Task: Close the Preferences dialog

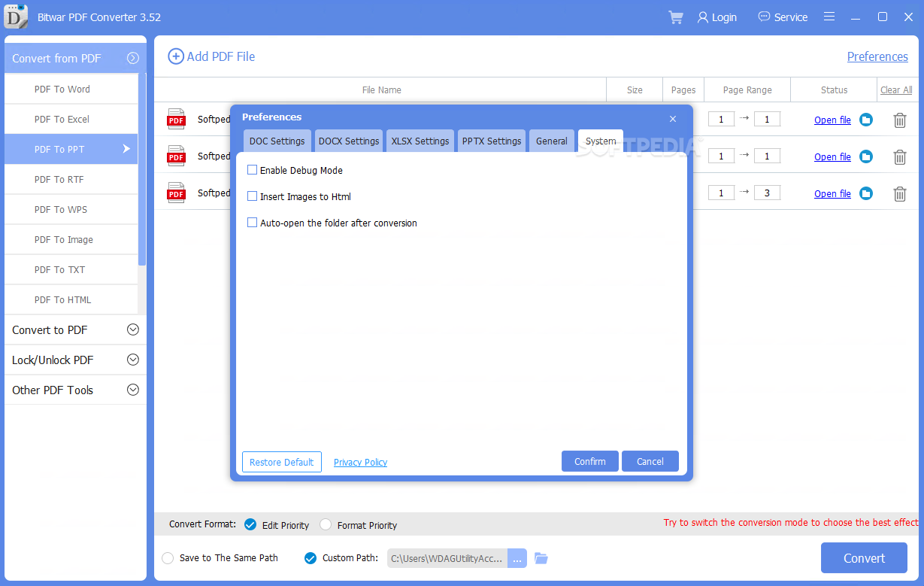Action: tap(673, 118)
